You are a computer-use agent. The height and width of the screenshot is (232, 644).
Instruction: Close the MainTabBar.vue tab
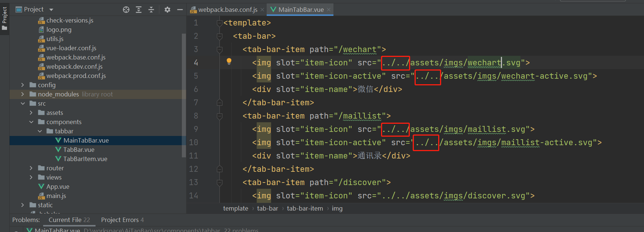click(x=329, y=10)
